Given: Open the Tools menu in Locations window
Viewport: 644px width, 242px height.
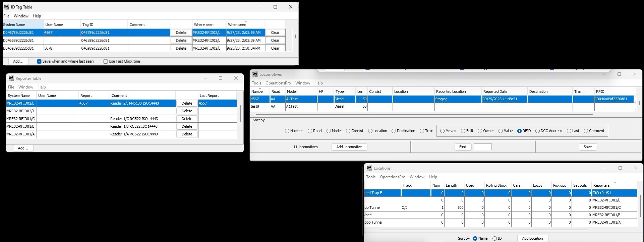Looking at the screenshot, I should [x=370, y=177].
